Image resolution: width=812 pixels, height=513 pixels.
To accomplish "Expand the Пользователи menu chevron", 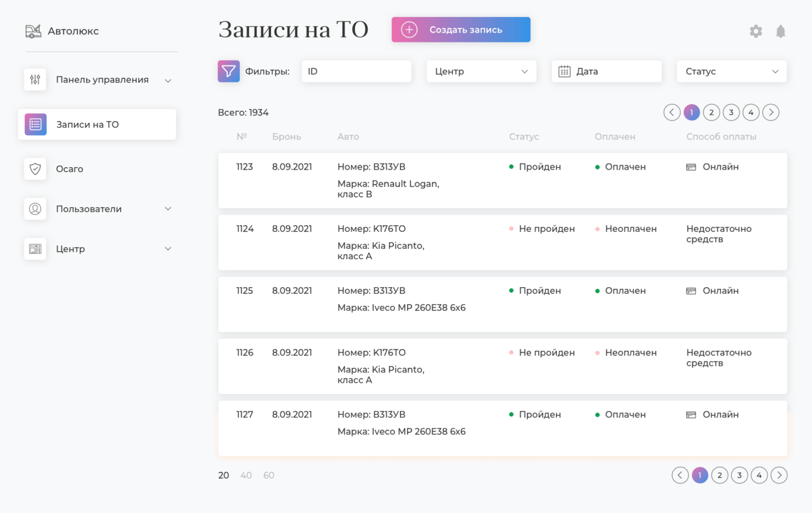I will 168,209.
